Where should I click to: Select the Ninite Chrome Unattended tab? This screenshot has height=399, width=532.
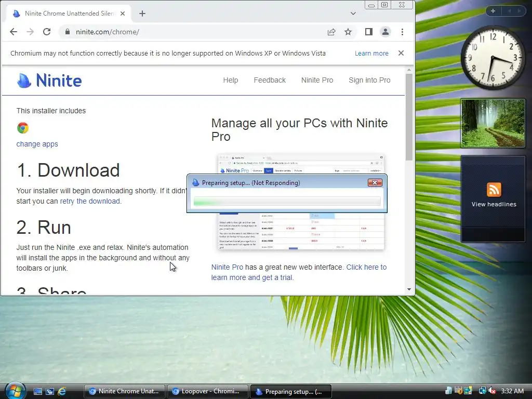click(x=69, y=14)
